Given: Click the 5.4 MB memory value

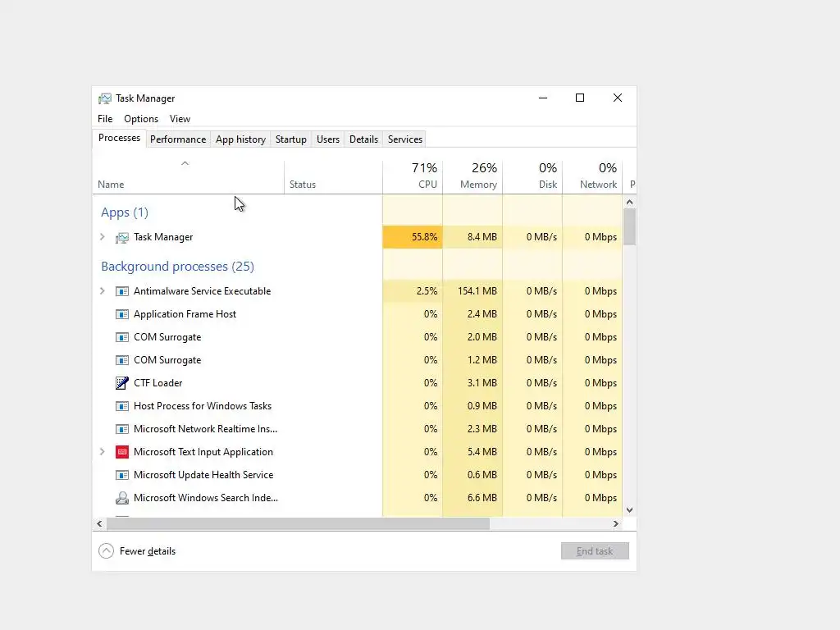Looking at the screenshot, I should (x=482, y=452).
